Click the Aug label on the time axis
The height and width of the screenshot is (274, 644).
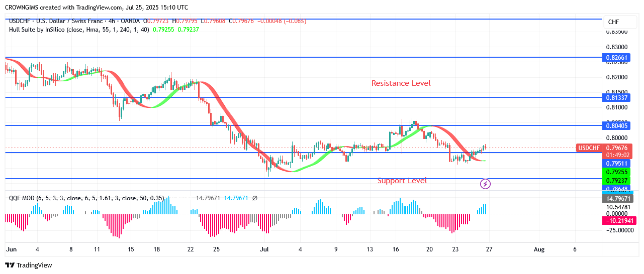coord(539,249)
